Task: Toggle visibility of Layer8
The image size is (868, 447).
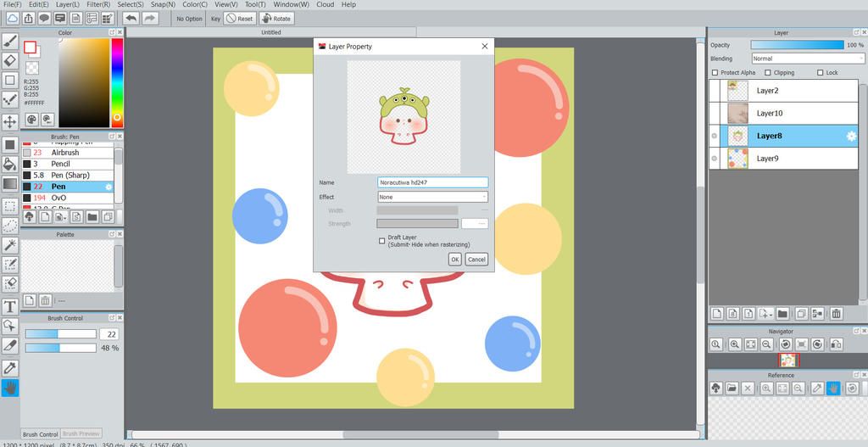Action: 714,136
